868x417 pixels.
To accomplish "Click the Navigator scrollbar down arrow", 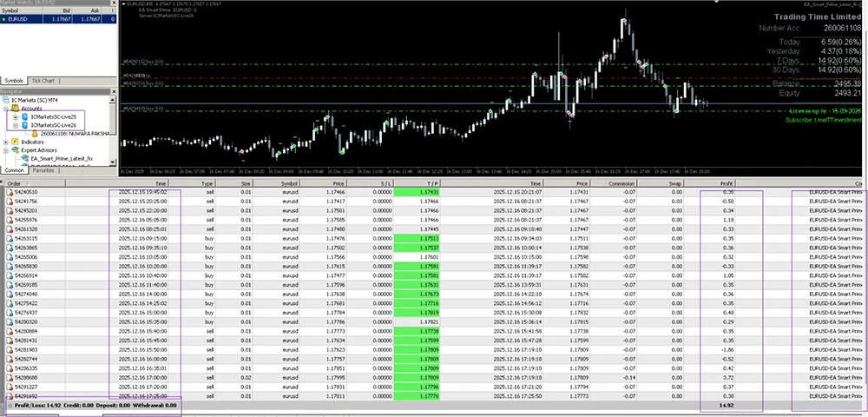I will coord(111,162).
